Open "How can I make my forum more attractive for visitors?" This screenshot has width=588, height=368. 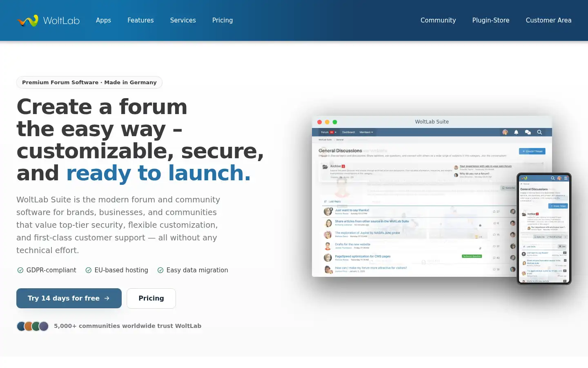click(371, 268)
